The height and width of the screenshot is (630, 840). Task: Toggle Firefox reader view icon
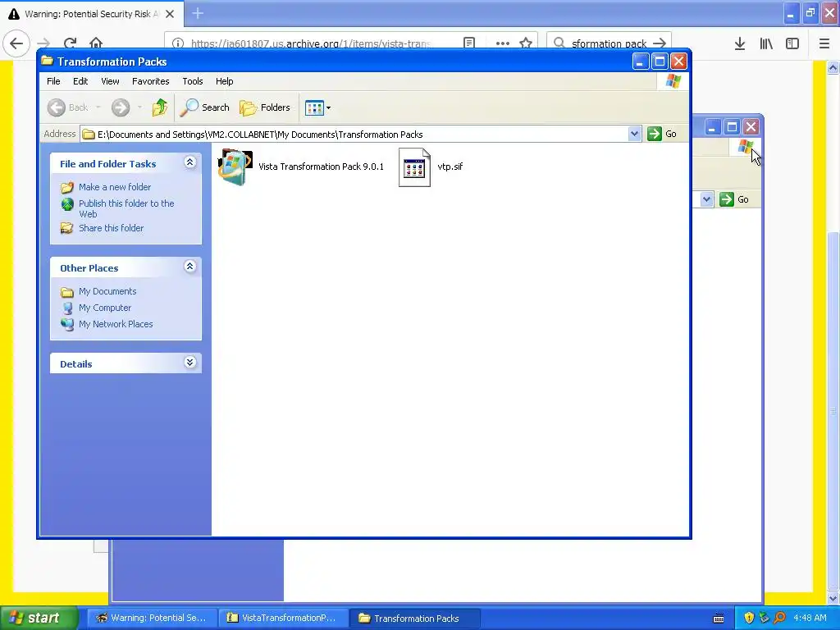point(469,43)
